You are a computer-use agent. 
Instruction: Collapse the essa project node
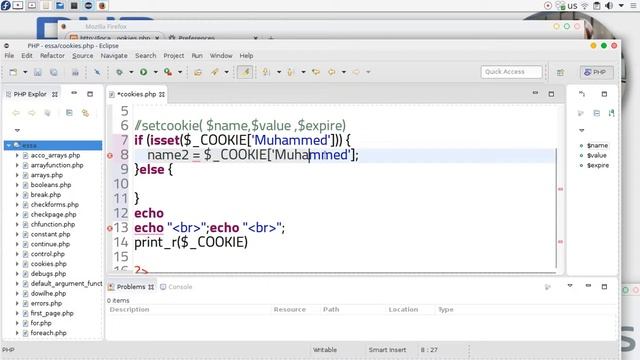tap(9, 145)
